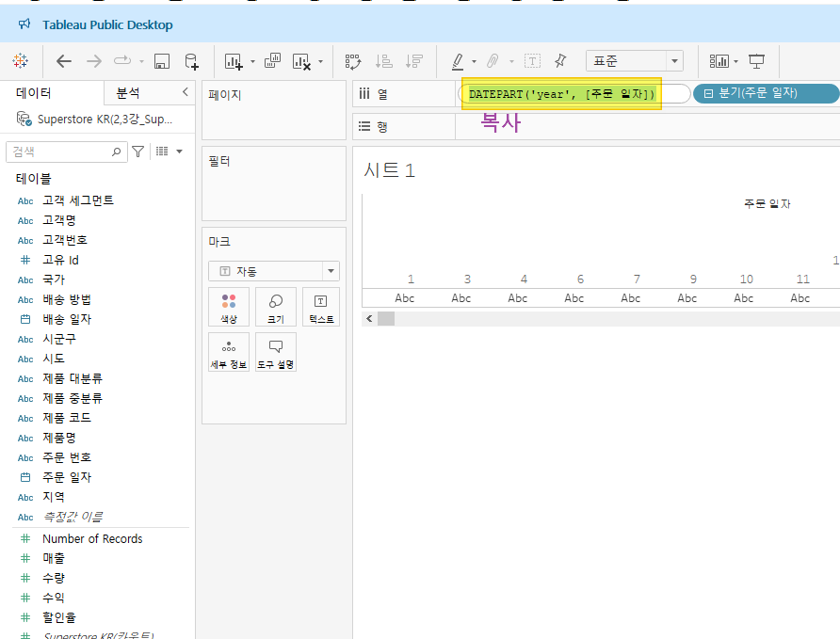840x639 pixels.
Task: Duplicate the sheet icon
Action: tap(273, 60)
